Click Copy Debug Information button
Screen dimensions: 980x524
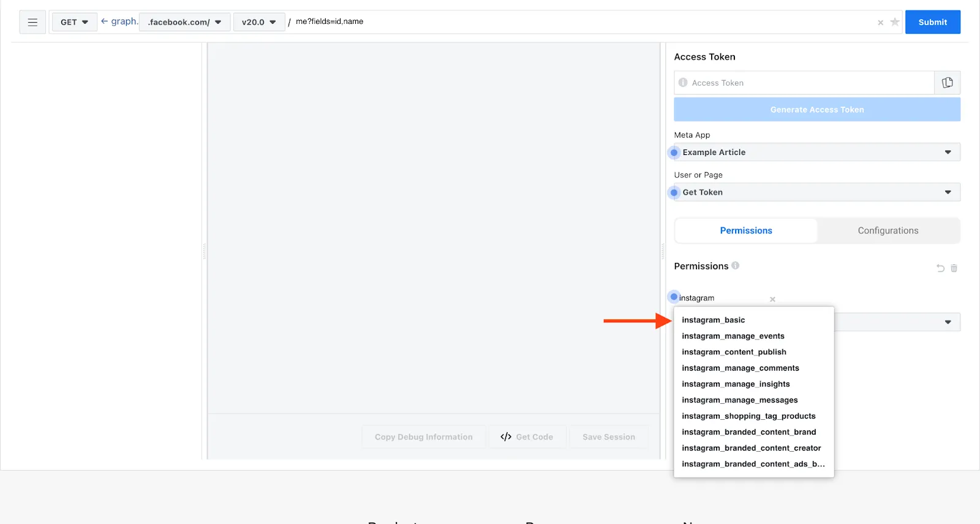pyautogui.click(x=423, y=437)
